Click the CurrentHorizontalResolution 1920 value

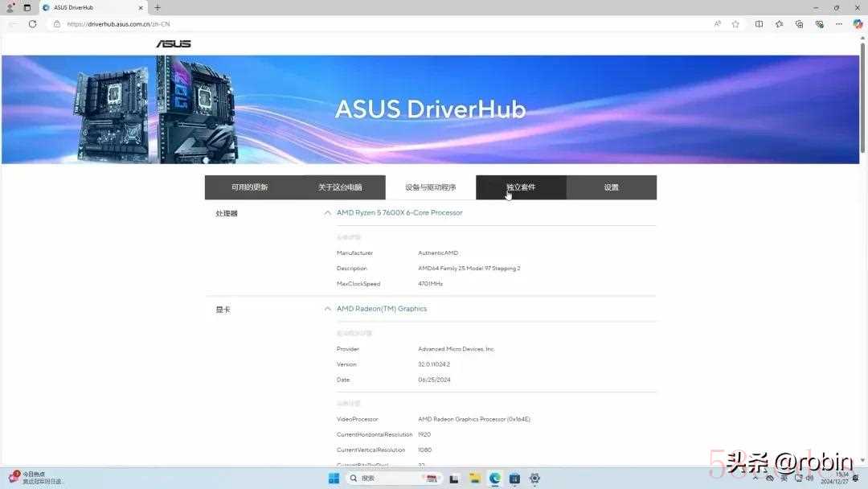tap(424, 435)
